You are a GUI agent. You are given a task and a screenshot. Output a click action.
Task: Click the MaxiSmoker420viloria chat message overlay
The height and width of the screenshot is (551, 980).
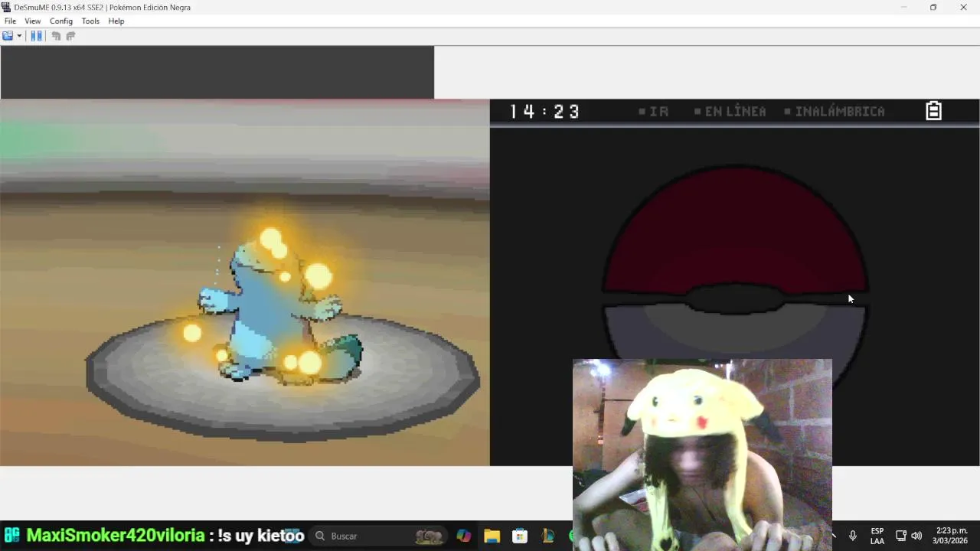tap(165, 536)
